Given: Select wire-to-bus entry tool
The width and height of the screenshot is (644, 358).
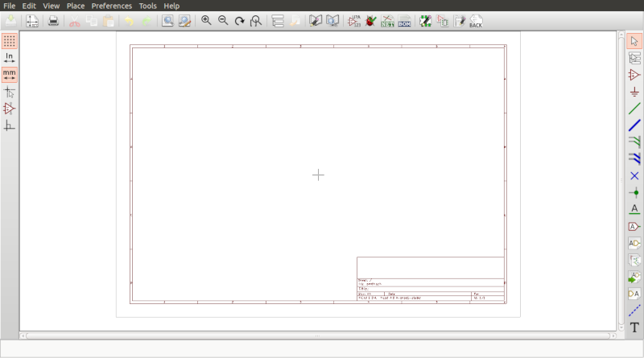Looking at the screenshot, I should pyautogui.click(x=634, y=142).
